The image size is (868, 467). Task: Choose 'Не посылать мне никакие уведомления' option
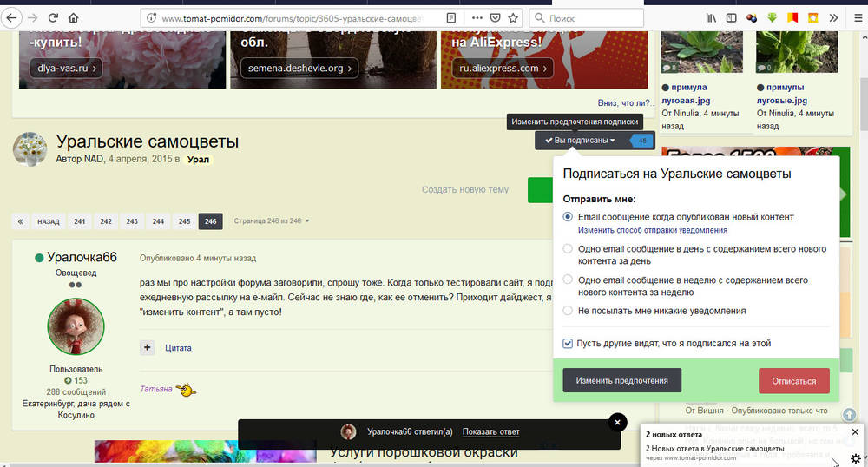[x=568, y=310]
